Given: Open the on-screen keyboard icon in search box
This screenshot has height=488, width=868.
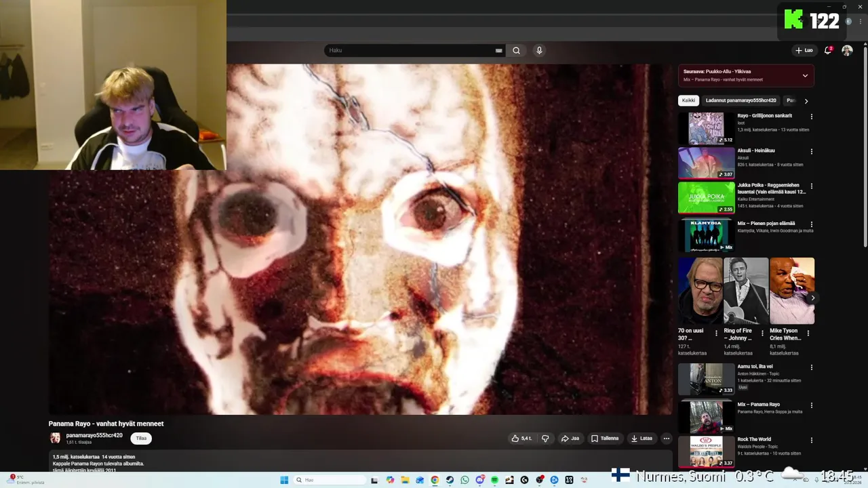Looking at the screenshot, I should (x=499, y=50).
